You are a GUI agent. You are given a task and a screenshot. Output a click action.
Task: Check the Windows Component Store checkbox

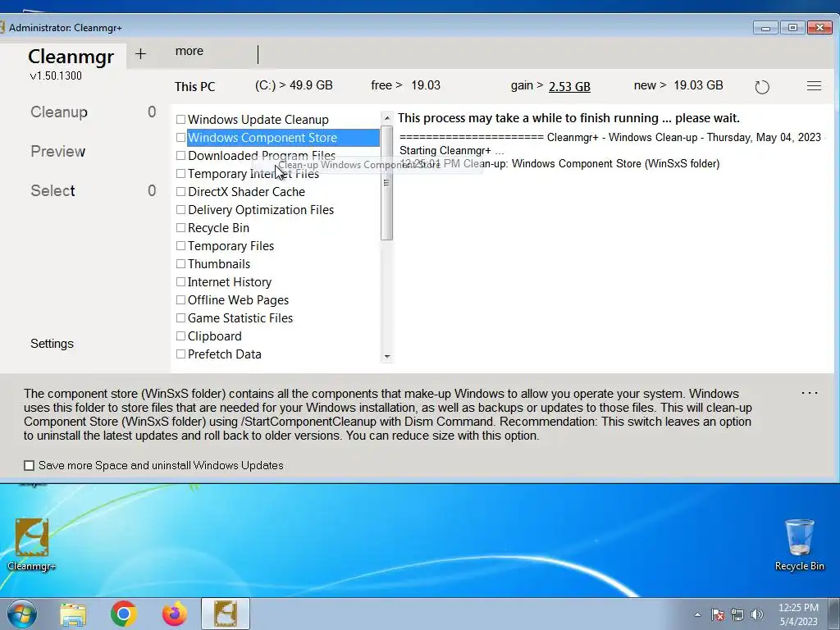(181, 138)
